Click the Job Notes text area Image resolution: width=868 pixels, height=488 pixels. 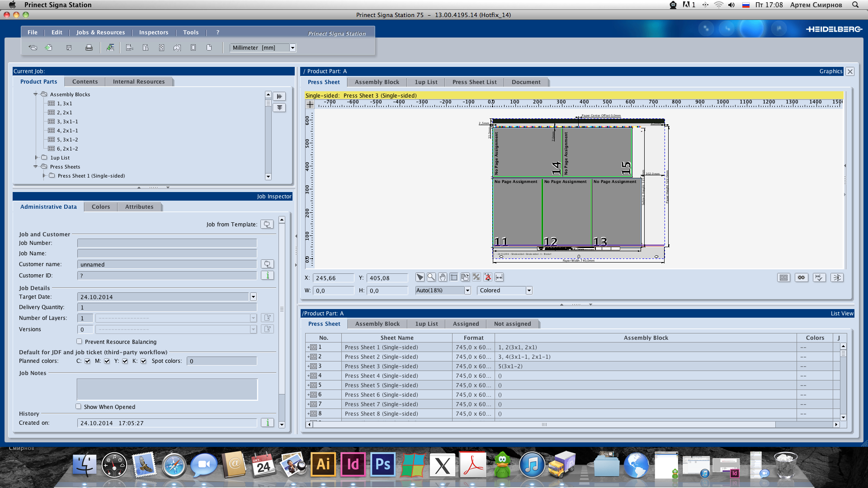point(167,389)
